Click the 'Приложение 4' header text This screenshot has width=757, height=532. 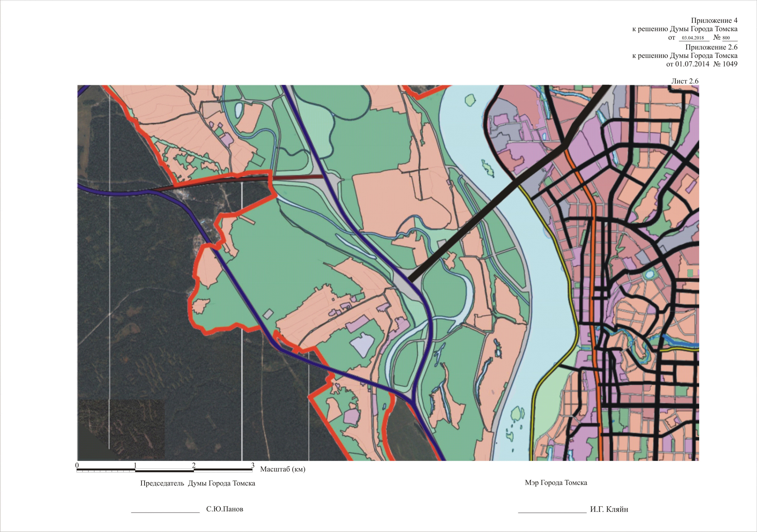click(714, 20)
